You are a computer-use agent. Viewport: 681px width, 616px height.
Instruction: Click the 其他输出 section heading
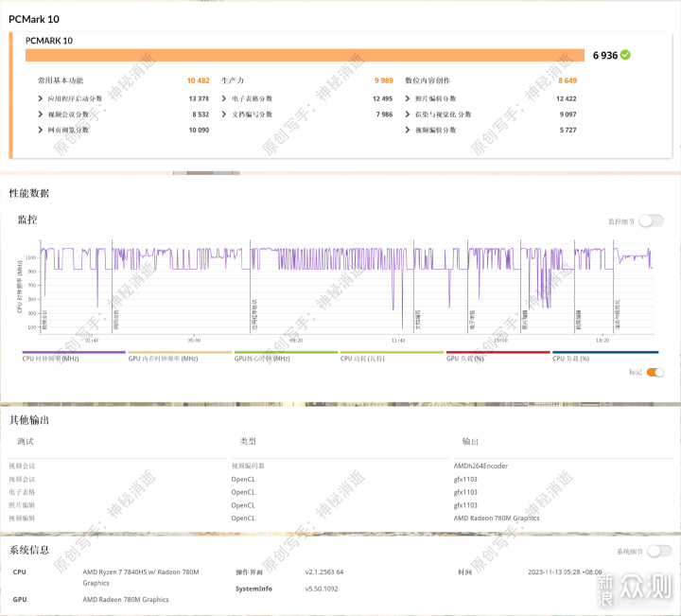tap(29, 419)
